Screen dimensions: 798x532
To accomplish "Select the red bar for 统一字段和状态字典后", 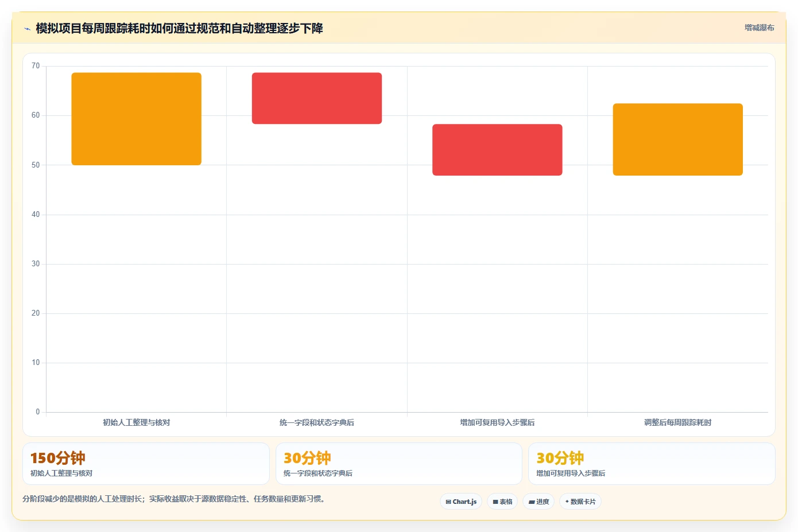I will point(317,98).
